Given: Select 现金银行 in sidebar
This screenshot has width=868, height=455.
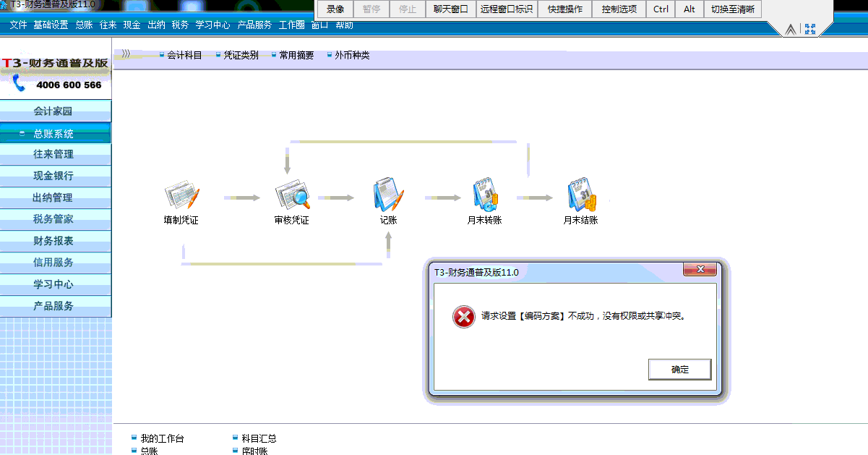Looking at the screenshot, I should point(56,176).
